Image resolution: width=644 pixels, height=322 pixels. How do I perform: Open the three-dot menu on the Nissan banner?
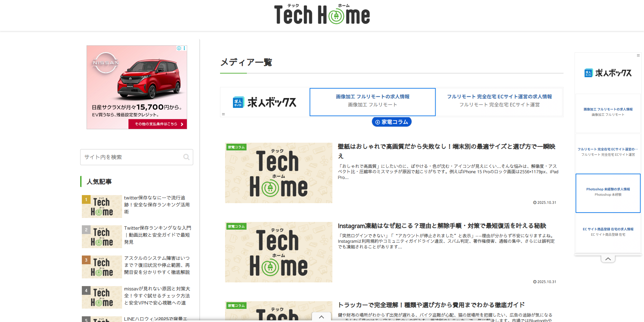click(184, 48)
